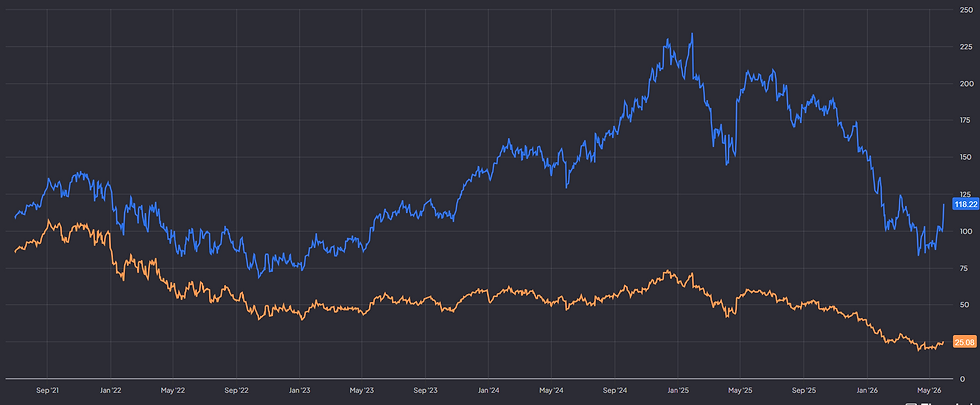Click the 0 price axis value

click(x=961, y=379)
